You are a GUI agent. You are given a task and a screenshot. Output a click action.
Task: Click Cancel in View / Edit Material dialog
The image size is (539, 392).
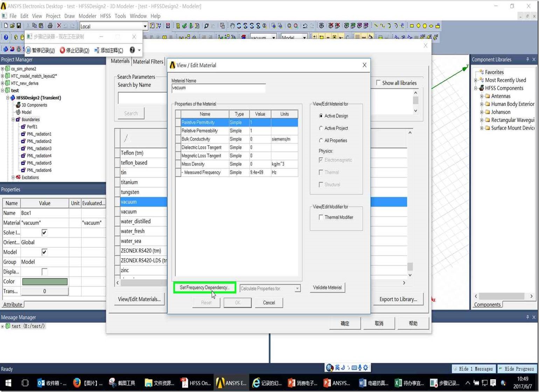[269, 303]
